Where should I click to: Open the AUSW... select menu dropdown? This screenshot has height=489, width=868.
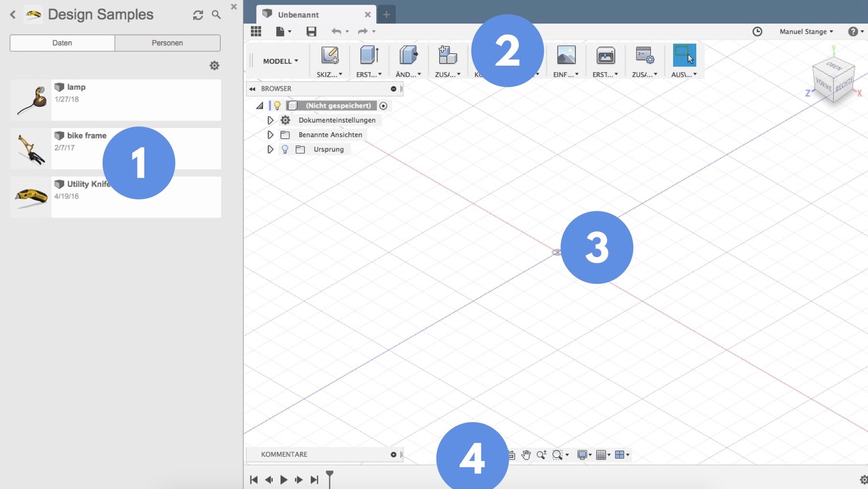point(684,74)
